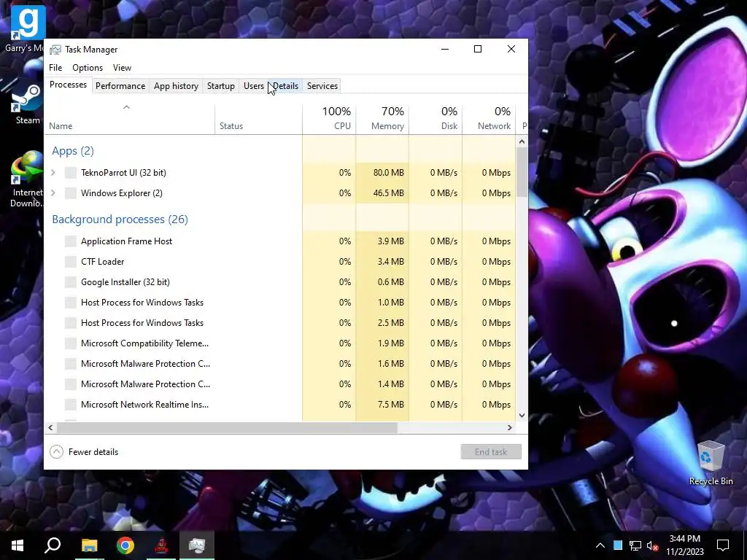
Task: Click the CTF Loader process icon
Action: tap(71, 262)
